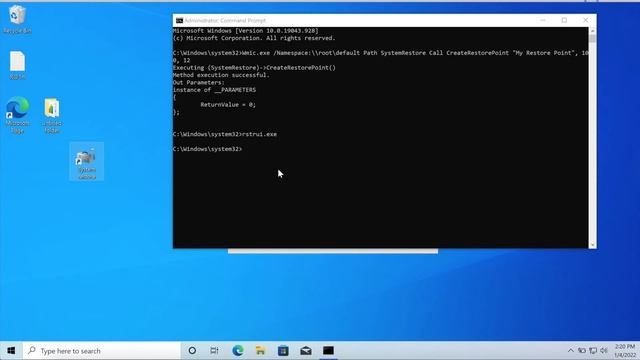This screenshot has height=360, width=640.
Task: Open File Explorer from the taskbar
Action: click(x=260, y=351)
